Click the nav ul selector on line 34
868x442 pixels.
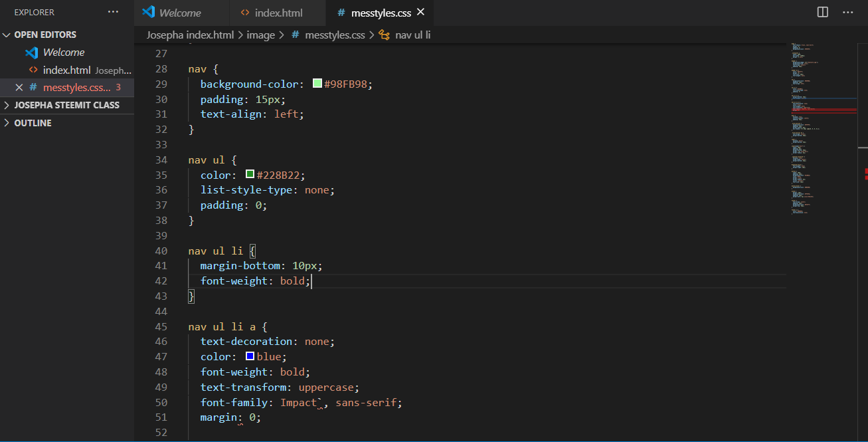(207, 160)
